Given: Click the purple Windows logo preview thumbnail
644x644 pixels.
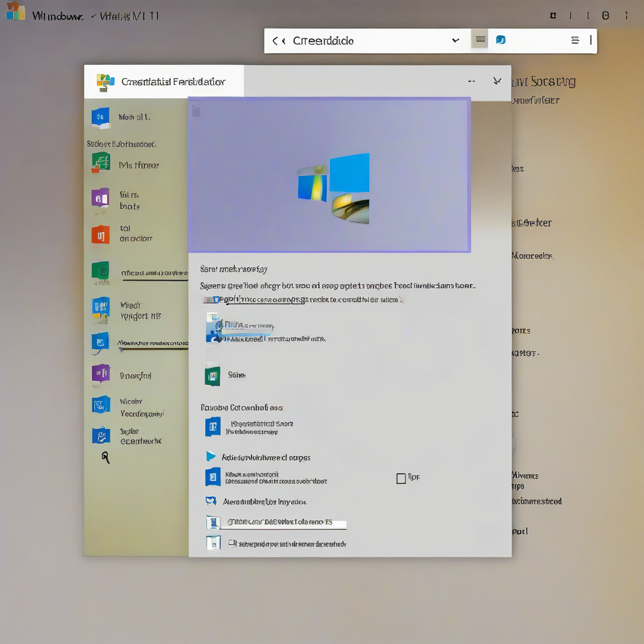Looking at the screenshot, I should pyautogui.click(x=329, y=175).
